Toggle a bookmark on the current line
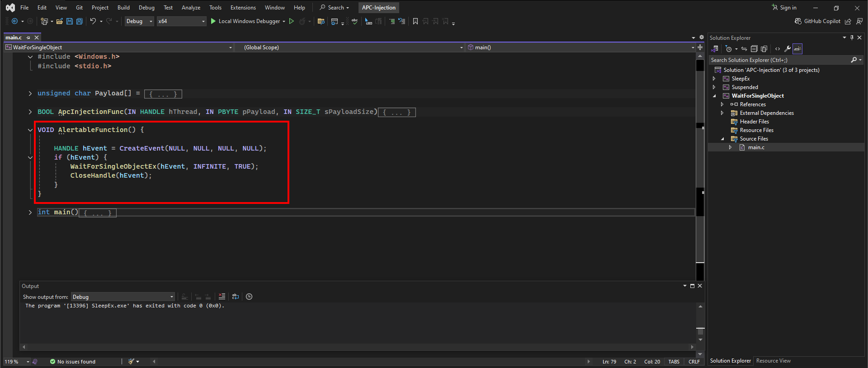 pos(415,21)
